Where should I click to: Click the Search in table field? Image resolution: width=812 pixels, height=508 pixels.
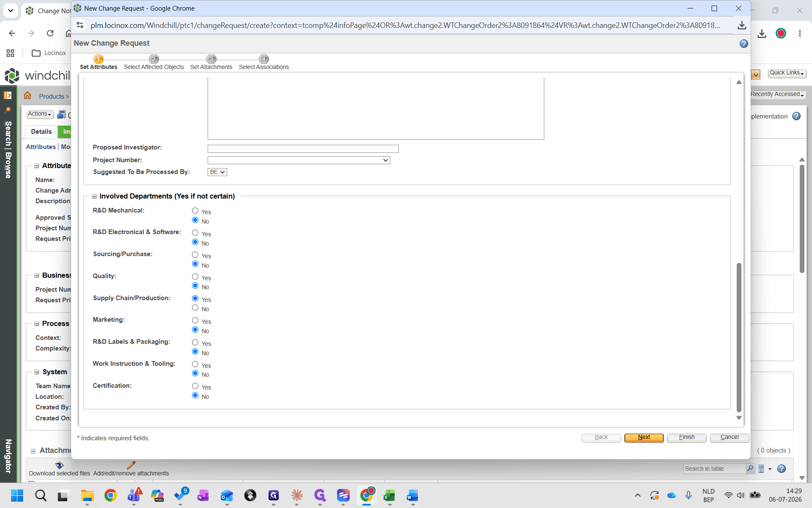(x=714, y=469)
